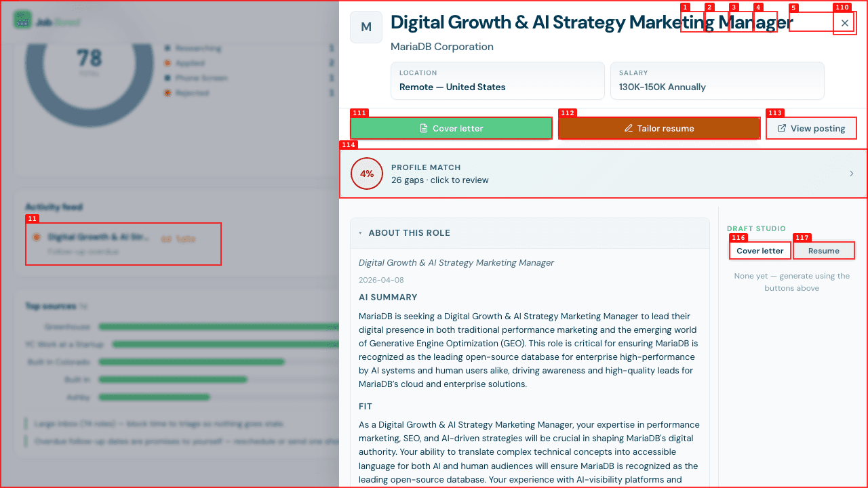Click the "FIT" section heading

pyautogui.click(x=366, y=406)
